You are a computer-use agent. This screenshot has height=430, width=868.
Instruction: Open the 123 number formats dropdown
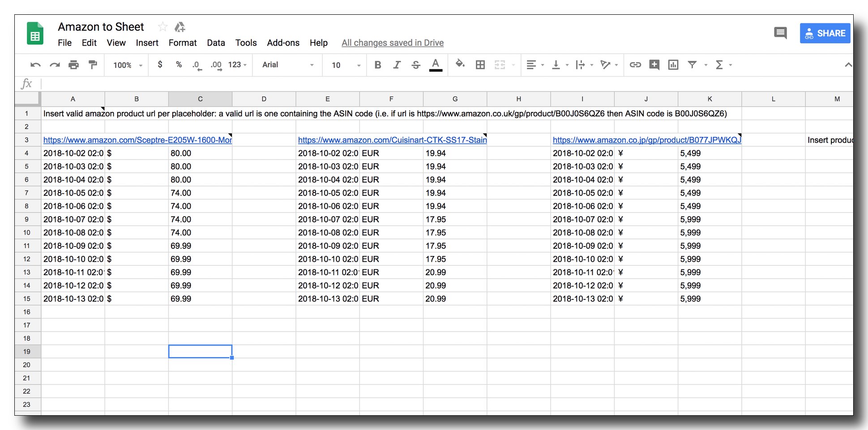(x=237, y=65)
